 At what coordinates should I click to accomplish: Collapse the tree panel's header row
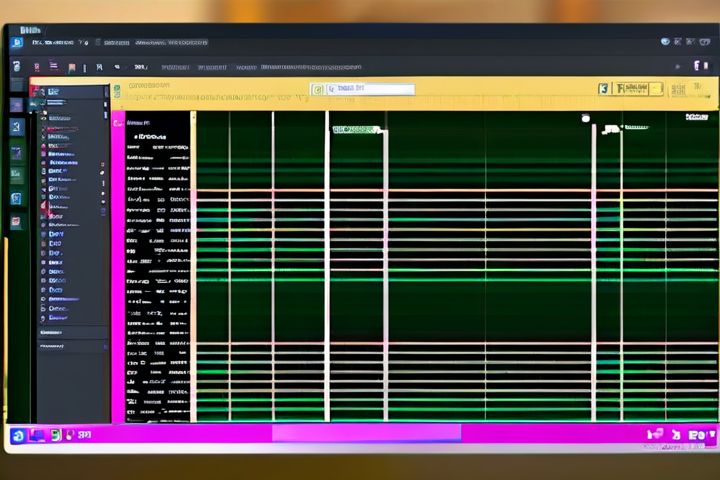pos(50,91)
